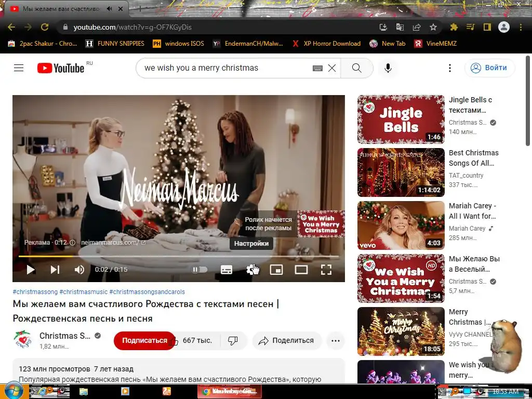Translate this page icon

pos(400,27)
